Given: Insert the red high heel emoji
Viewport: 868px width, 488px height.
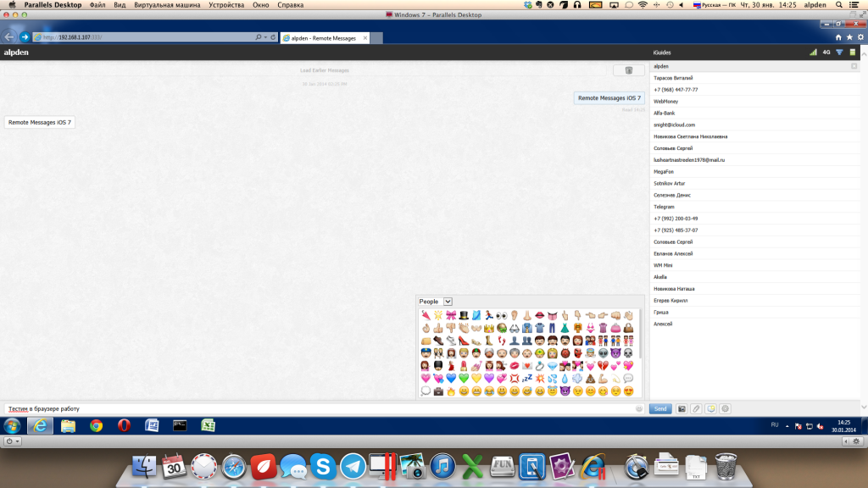Looking at the screenshot, I should (x=464, y=341).
